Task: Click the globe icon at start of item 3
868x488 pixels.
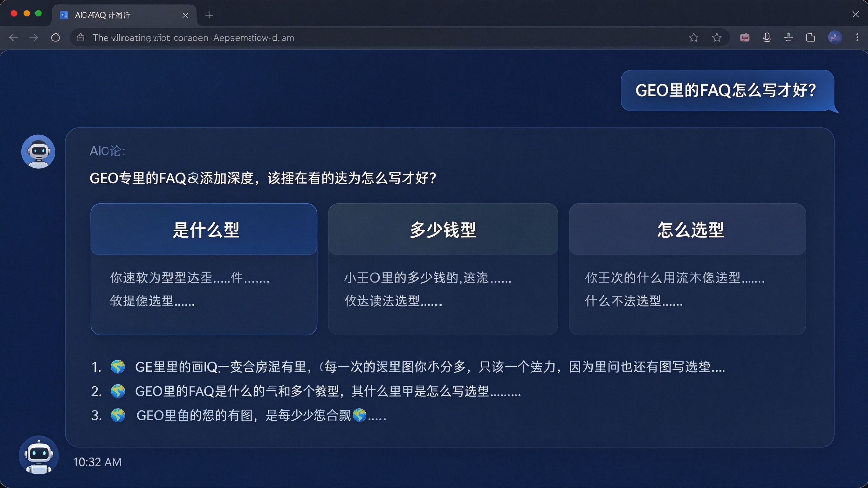Action: tap(118, 416)
